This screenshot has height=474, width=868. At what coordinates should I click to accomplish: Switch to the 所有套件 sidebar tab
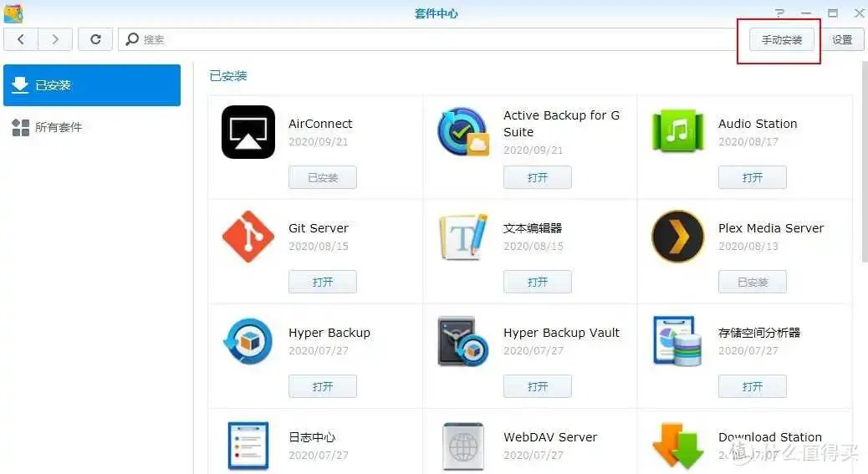(x=92, y=127)
